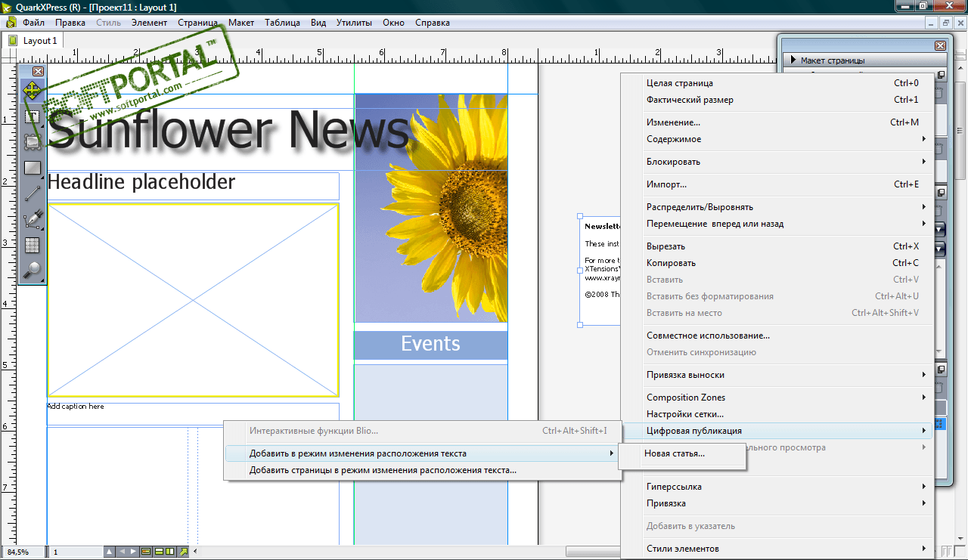Select the Picture Content tool

click(x=32, y=141)
